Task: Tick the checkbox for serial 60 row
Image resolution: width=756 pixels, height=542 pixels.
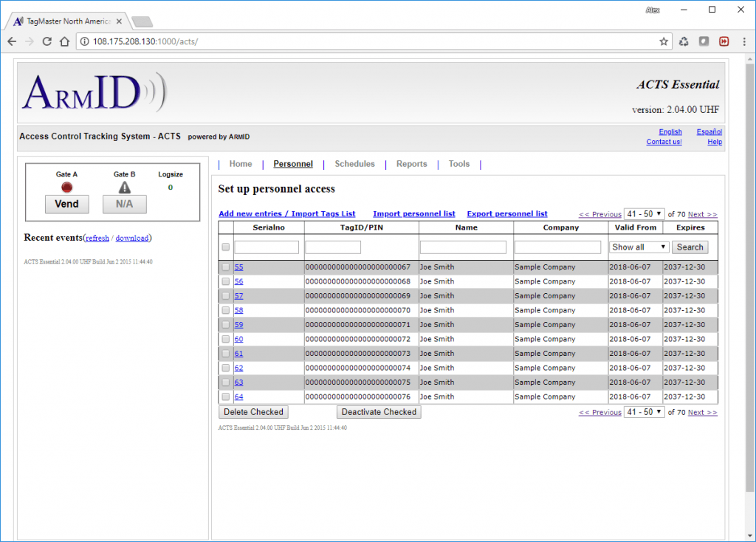Action: 226,339
